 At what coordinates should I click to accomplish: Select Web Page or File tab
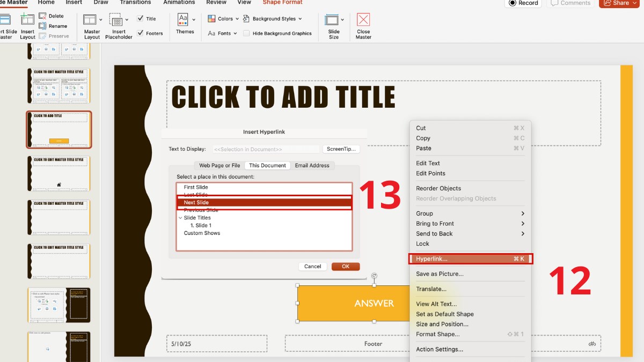(219, 166)
